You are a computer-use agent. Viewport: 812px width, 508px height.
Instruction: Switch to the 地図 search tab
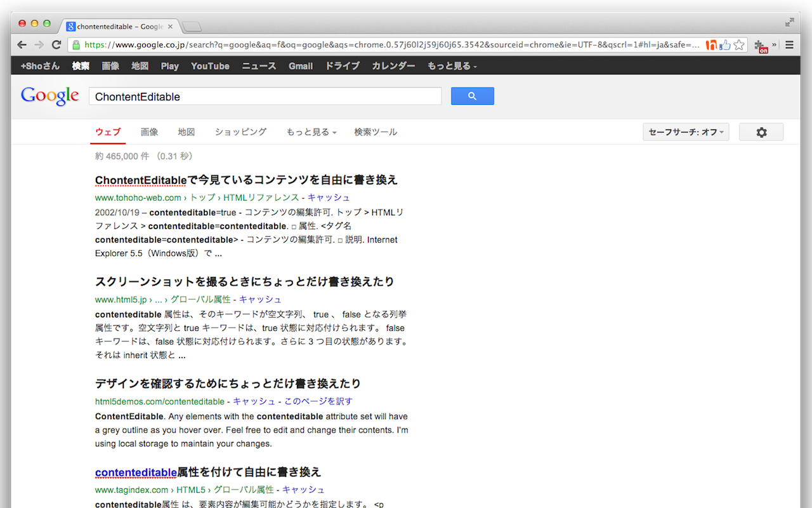click(187, 132)
